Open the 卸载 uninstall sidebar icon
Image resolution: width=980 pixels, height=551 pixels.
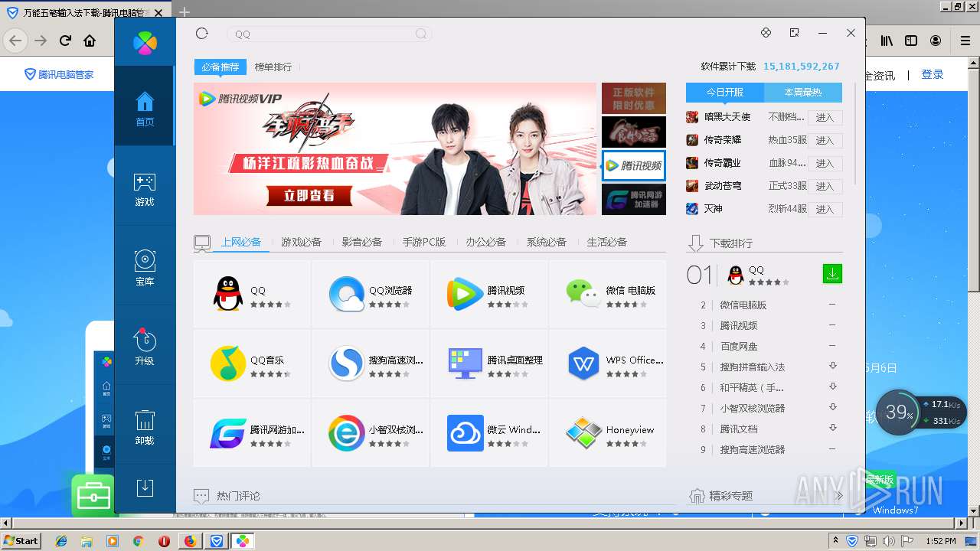tap(145, 427)
